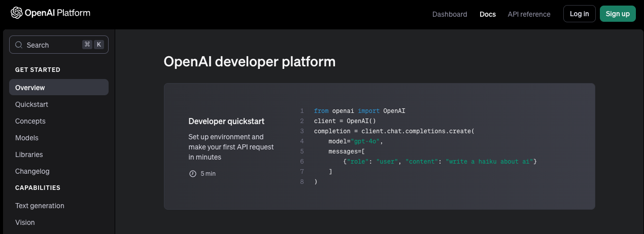The width and height of the screenshot is (644, 234).
Task: Click the OpenAI logo icon
Action: [x=17, y=13]
